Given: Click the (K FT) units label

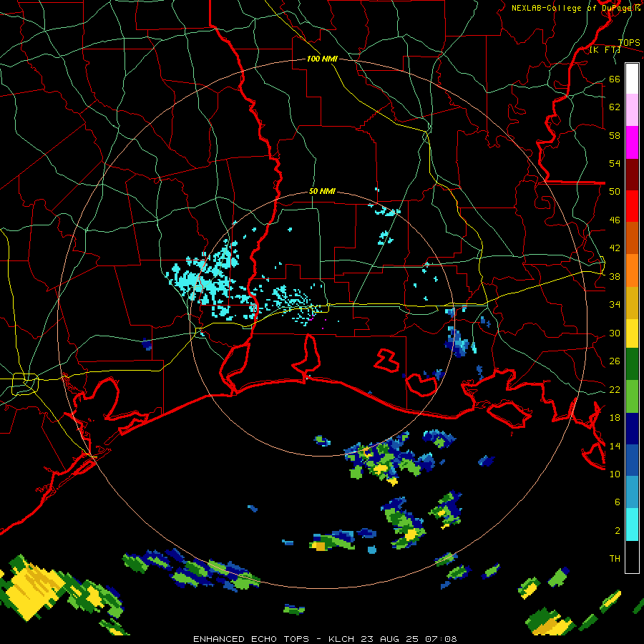Looking at the screenshot, I should [x=605, y=50].
